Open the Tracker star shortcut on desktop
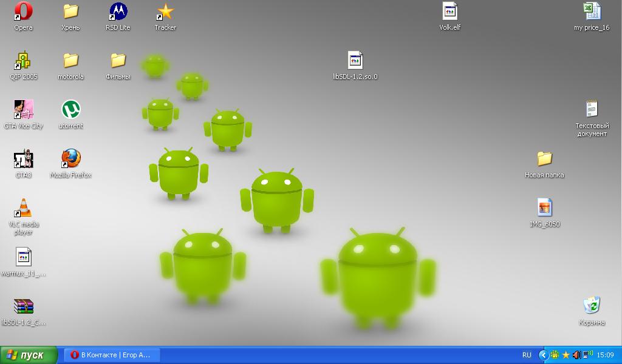Image resolution: width=622 pixels, height=364 pixels. coord(165,12)
